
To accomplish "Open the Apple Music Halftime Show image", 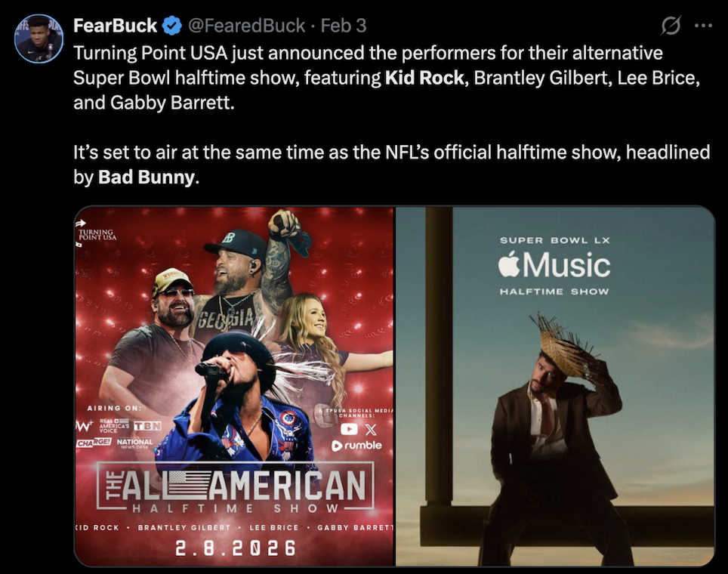I will (555, 387).
